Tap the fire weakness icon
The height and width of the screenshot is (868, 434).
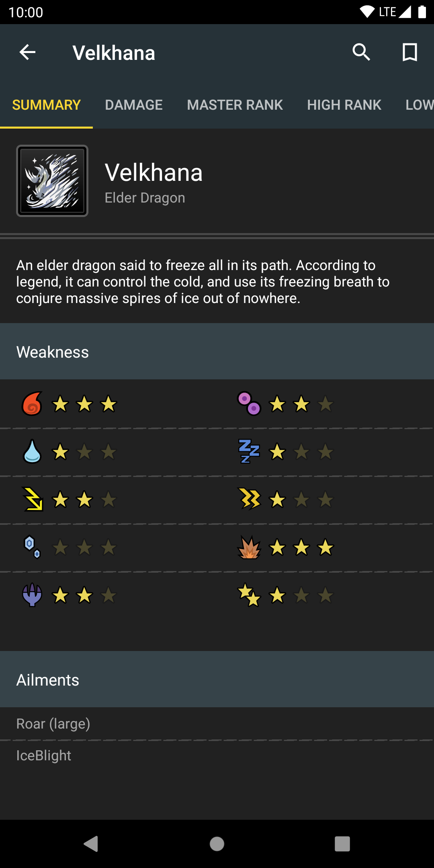point(32,403)
